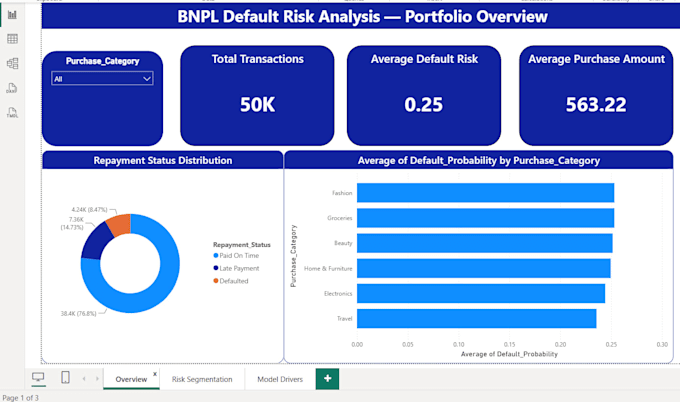Select the orange Defaulted donut slice
The image size is (680, 402).
coord(119,223)
